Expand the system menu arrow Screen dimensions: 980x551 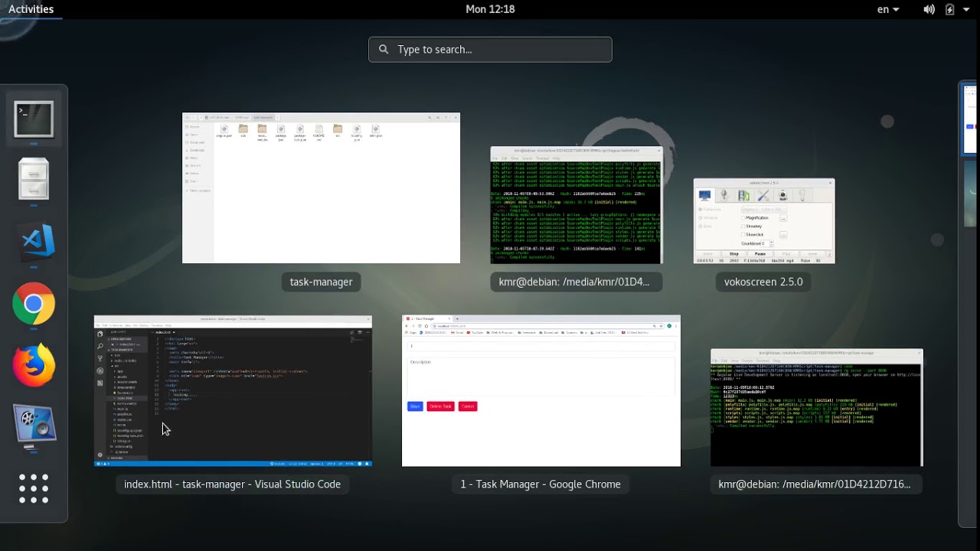965,9
